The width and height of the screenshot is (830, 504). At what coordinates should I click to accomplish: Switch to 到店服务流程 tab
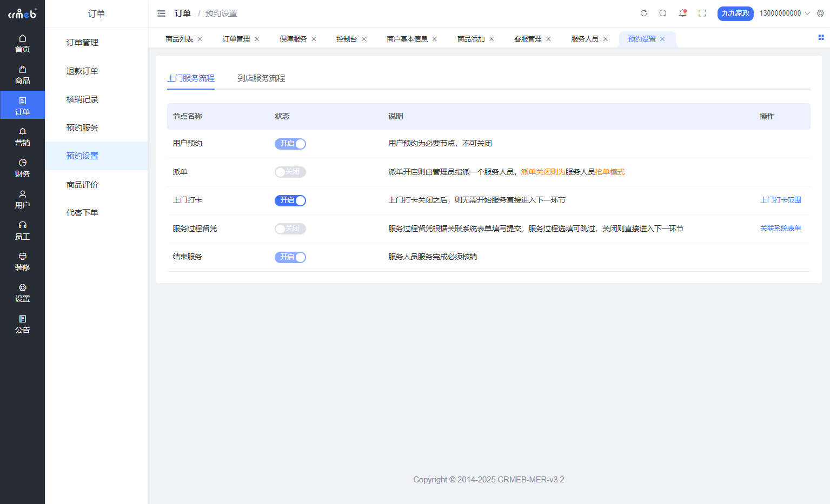pyautogui.click(x=261, y=78)
